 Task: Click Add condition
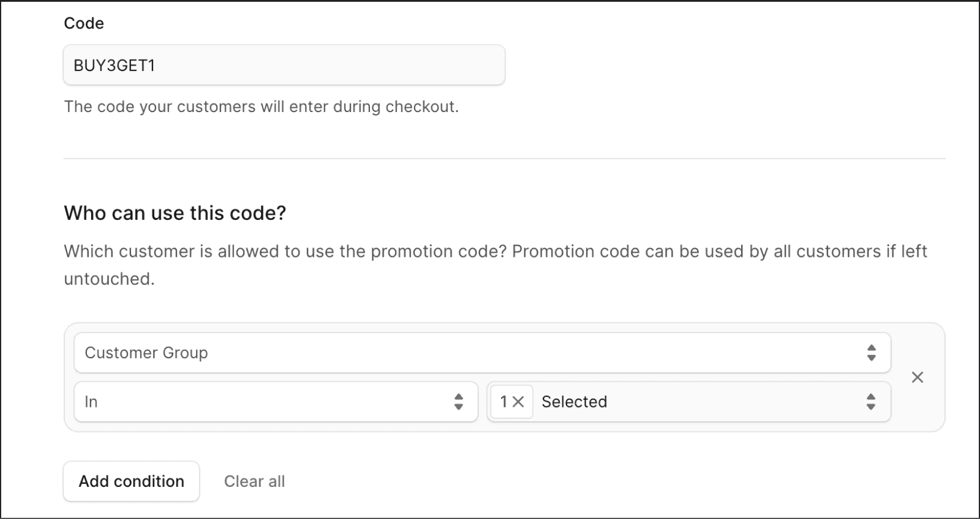(130, 481)
